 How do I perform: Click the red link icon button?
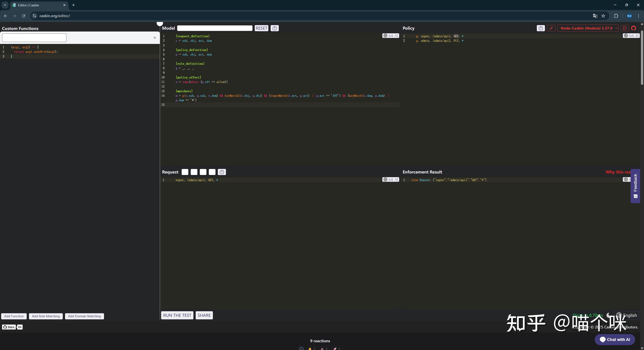tap(551, 28)
